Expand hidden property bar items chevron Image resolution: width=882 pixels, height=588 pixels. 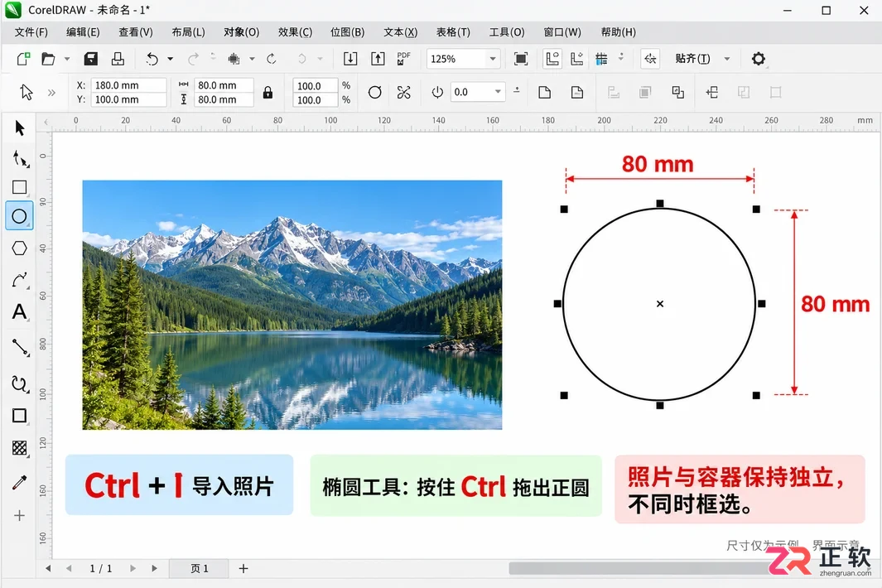click(x=51, y=92)
